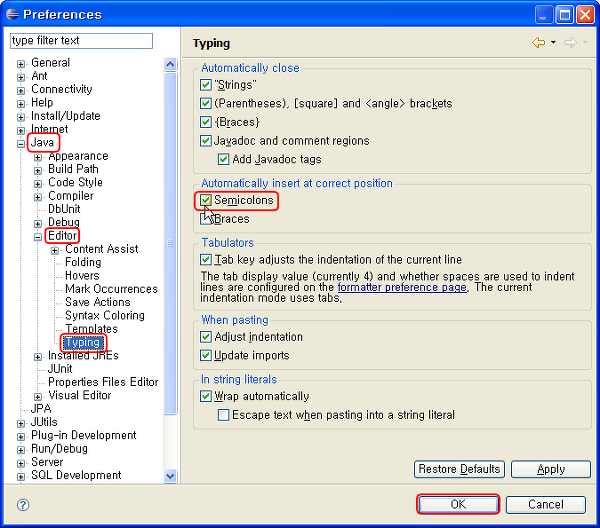Click the Cancel button

pos(546,504)
